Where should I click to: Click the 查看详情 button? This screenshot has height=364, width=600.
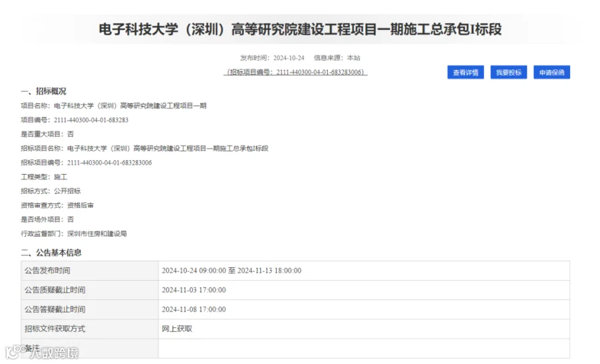[465, 73]
